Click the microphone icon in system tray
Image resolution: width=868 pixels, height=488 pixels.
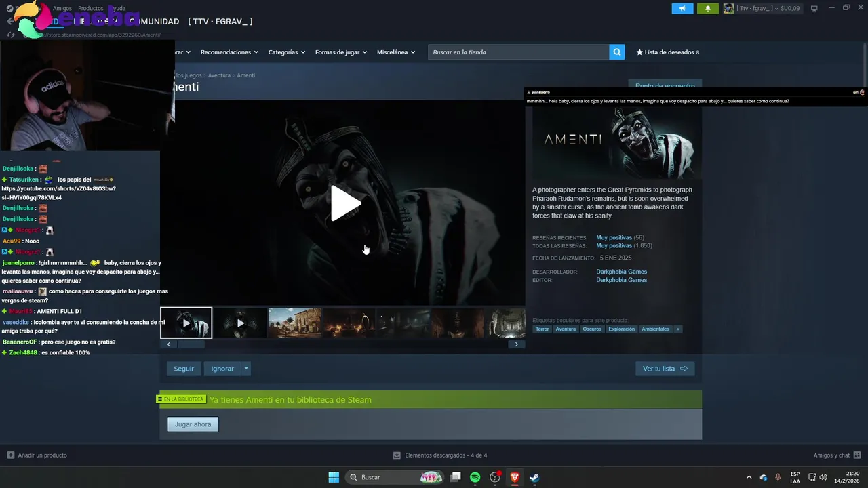tap(778, 477)
